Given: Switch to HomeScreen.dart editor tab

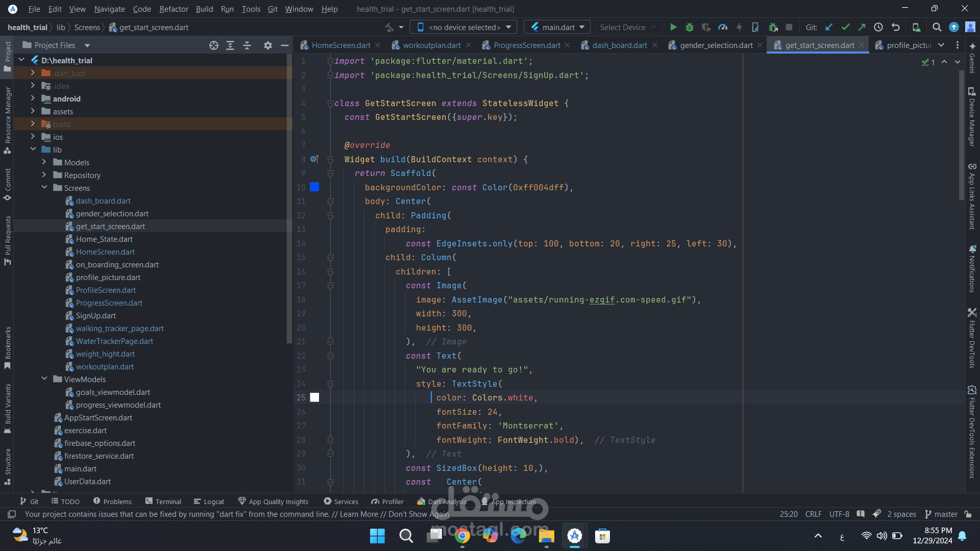Looking at the screenshot, I should [340, 45].
